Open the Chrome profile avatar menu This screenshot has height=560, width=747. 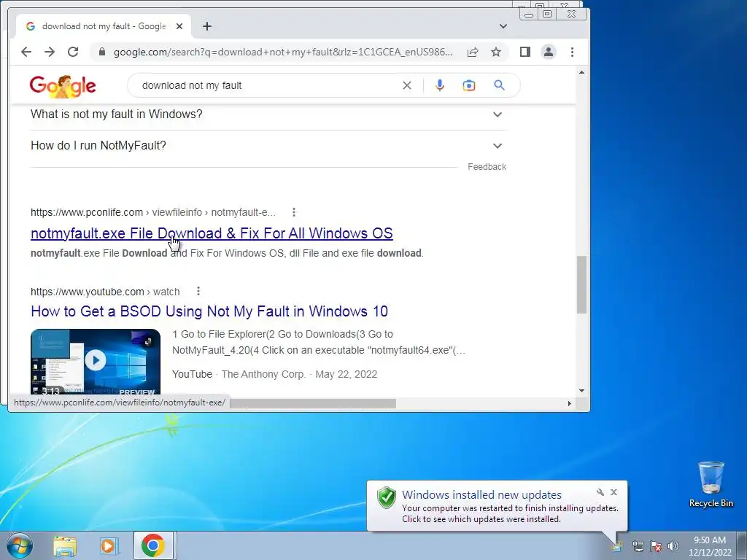pos(549,52)
